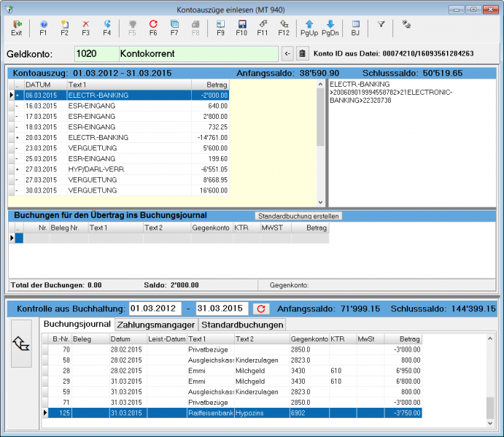Switch to the Zahlungsmangager tab
The height and width of the screenshot is (437, 504).
tap(156, 325)
